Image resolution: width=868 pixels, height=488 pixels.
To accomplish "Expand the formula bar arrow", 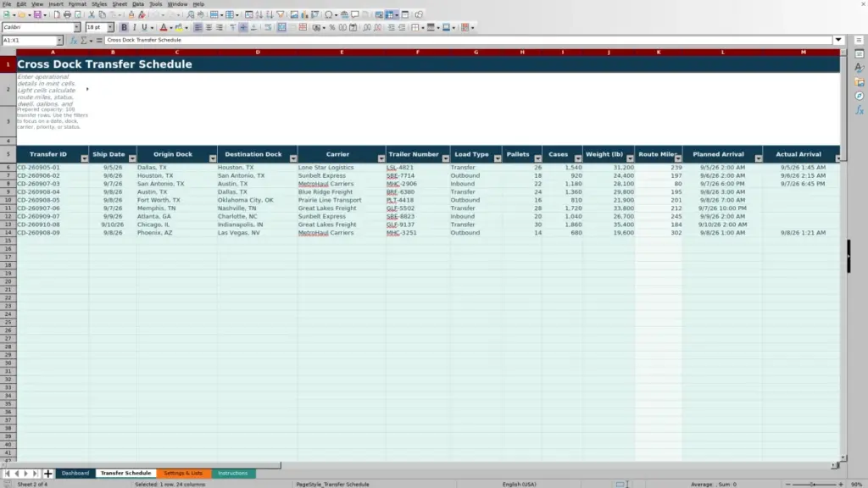I will click(838, 41).
